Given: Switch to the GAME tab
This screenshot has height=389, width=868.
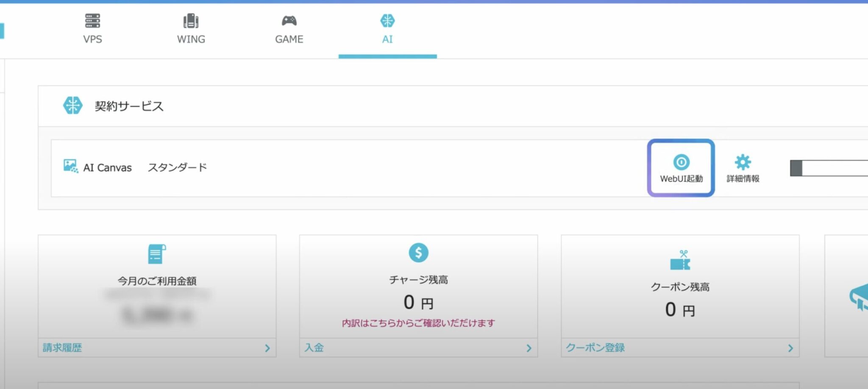Looking at the screenshot, I should tap(289, 28).
